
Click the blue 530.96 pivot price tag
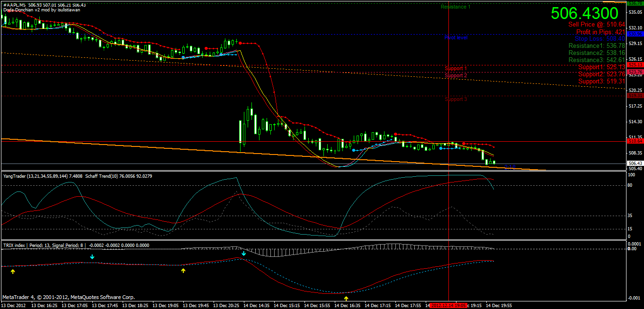click(x=635, y=34)
